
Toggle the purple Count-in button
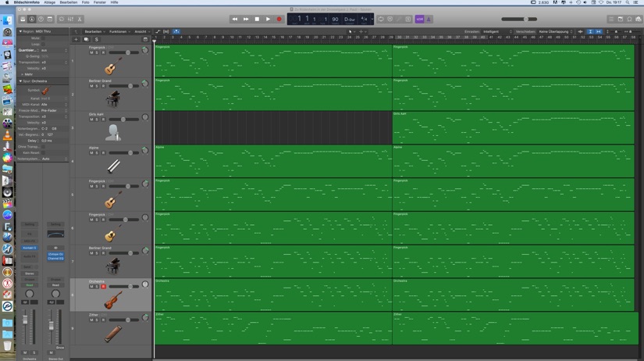coord(419,19)
